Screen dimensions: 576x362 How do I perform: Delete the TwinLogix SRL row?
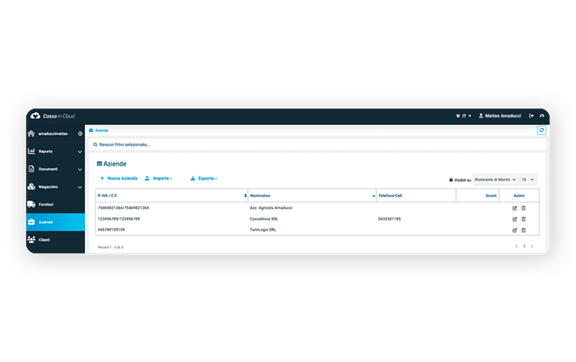(523, 230)
